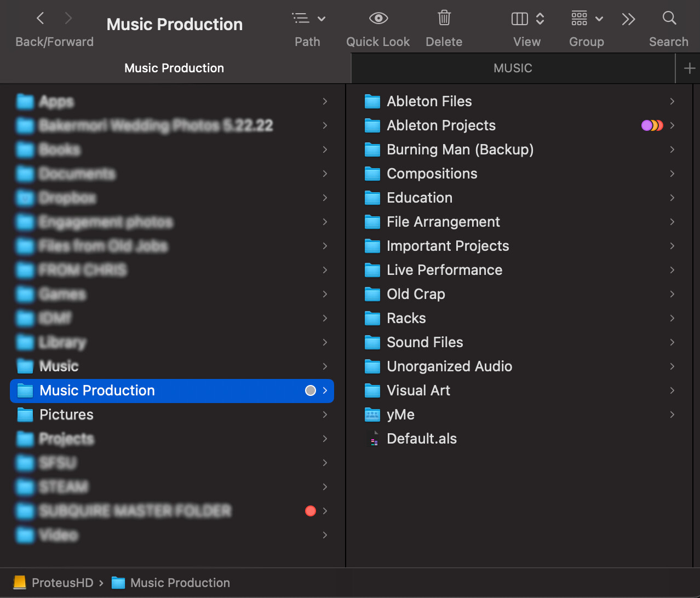The height and width of the screenshot is (598, 700).
Task: Select the Live Performance folder name
Action: (x=445, y=270)
